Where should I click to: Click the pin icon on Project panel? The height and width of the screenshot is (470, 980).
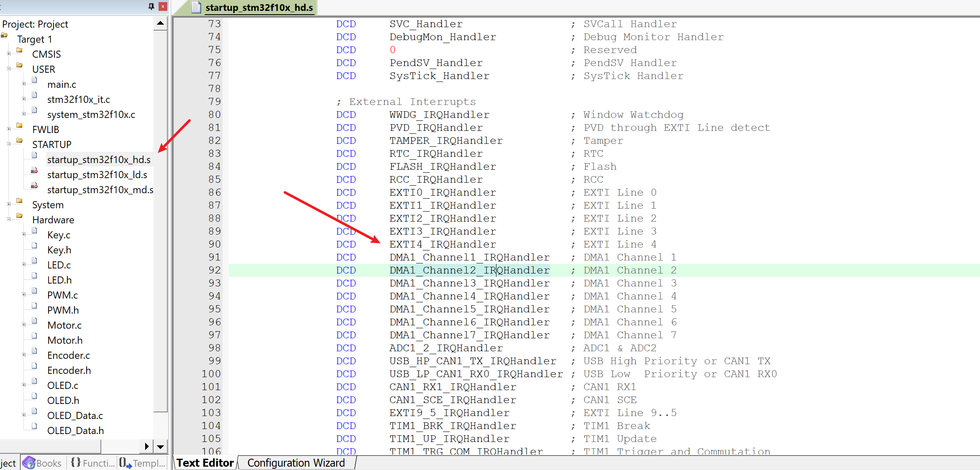point(151,6)
